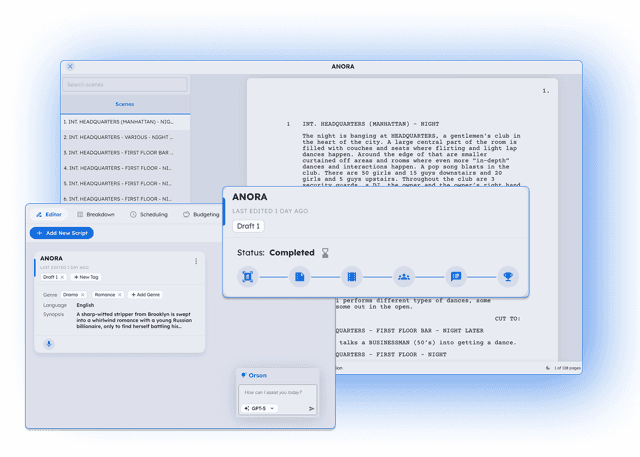
Task: Click the comment feedback stage icon
Action: pos(456,276)
